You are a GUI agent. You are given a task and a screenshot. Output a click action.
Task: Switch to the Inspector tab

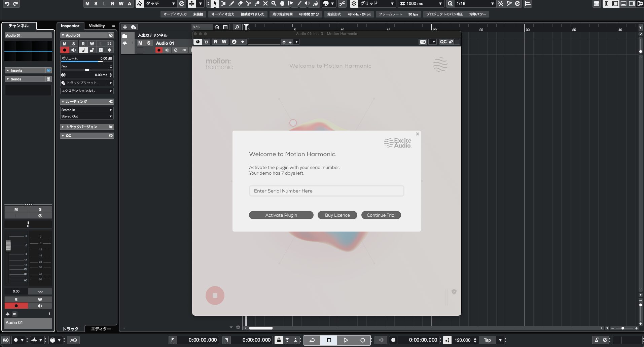pyautogui.click(x=70, y=26)
